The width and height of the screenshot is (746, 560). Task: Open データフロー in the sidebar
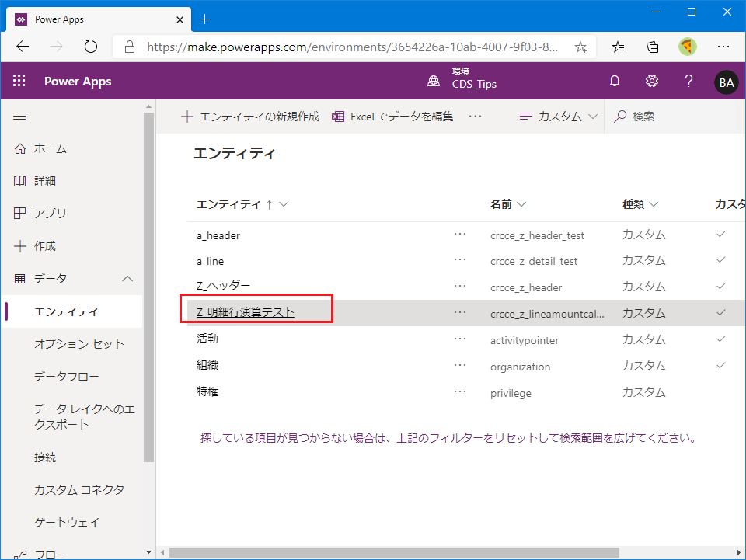coord(66,377)
